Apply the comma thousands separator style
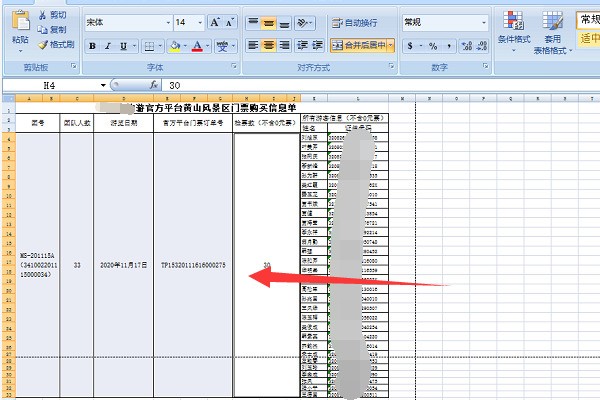This screenshot has width=600, height=400. point(448,46)
